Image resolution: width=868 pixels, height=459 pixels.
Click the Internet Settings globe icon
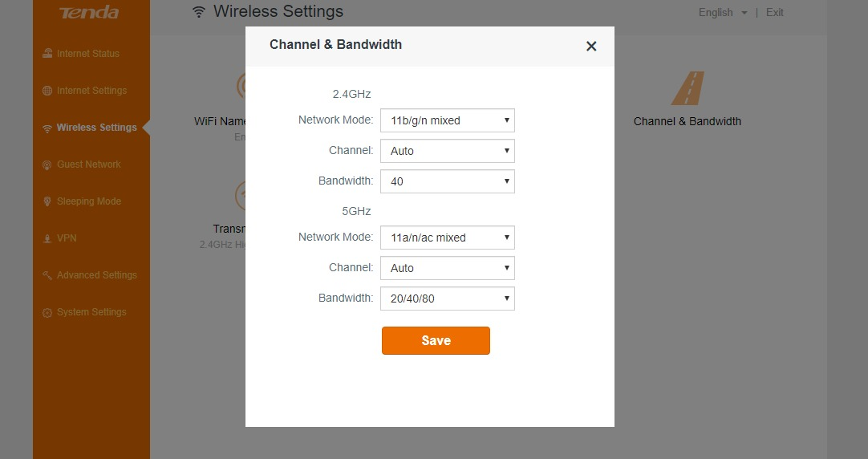click(47, 91)
